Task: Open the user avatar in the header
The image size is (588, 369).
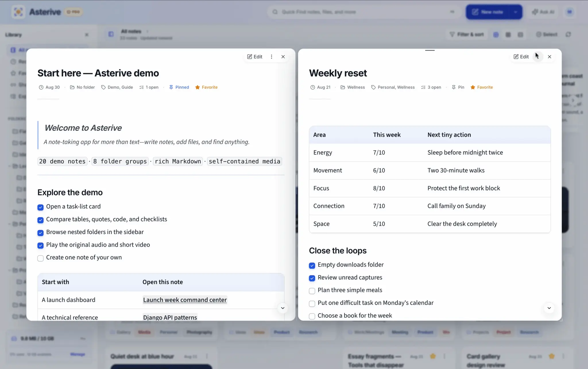Action: (x=570, y=12)
